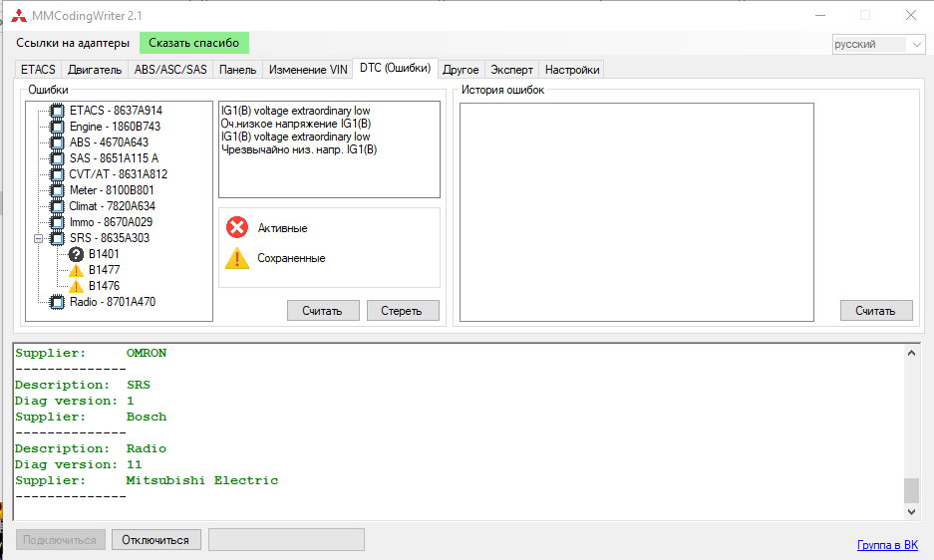Click the Engine module chip icon

(x=58, y=127)
